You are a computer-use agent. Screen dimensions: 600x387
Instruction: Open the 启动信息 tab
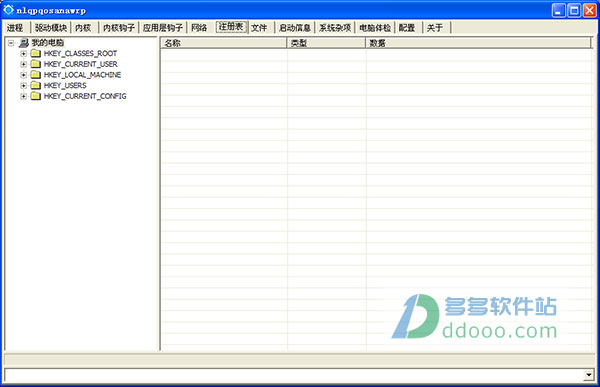(294, 28)
